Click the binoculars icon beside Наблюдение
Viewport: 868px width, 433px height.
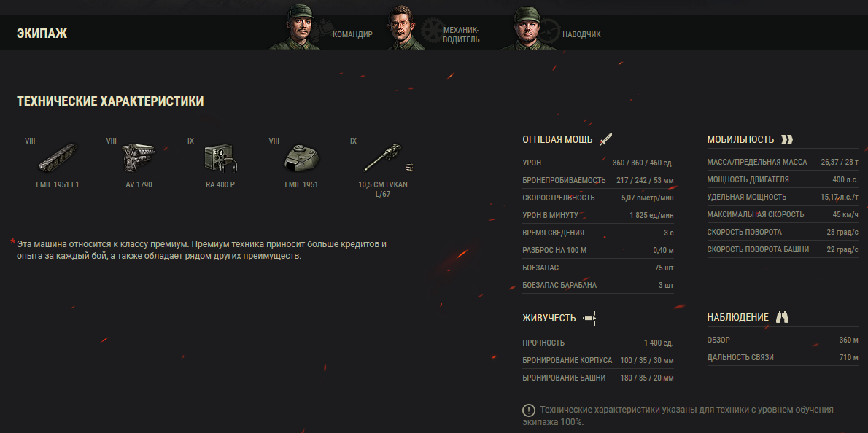pyautogui.click(x=782, y=317)
